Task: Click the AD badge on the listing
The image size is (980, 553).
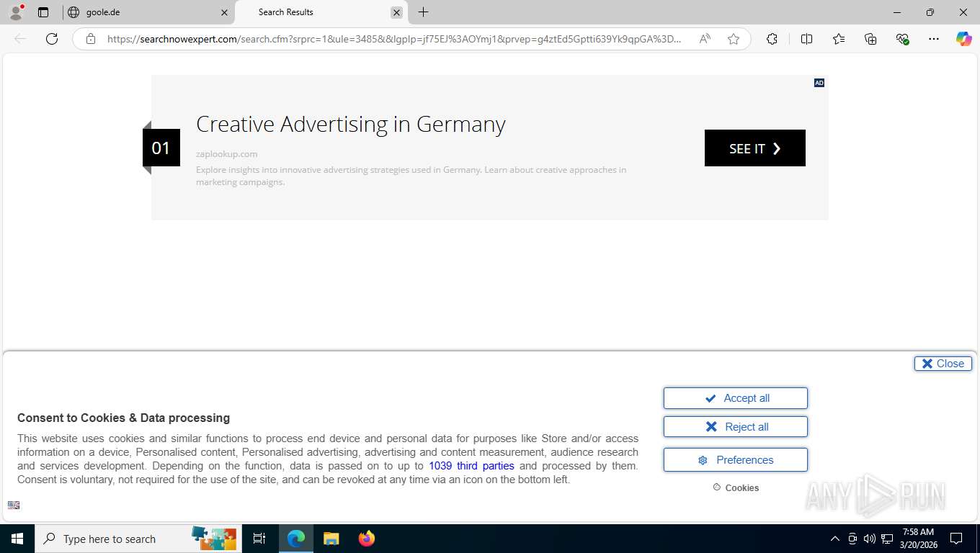Action: 819,83
